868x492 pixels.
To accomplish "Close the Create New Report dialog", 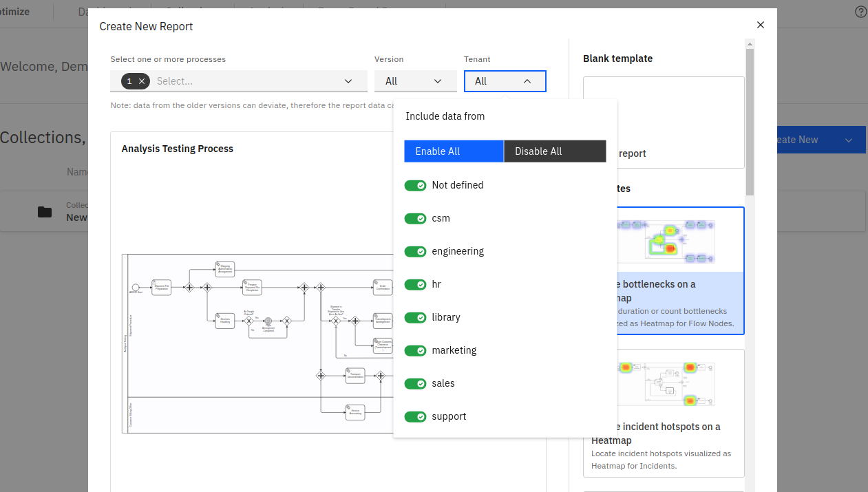I will pyautogui.click(x=761, y=25).
